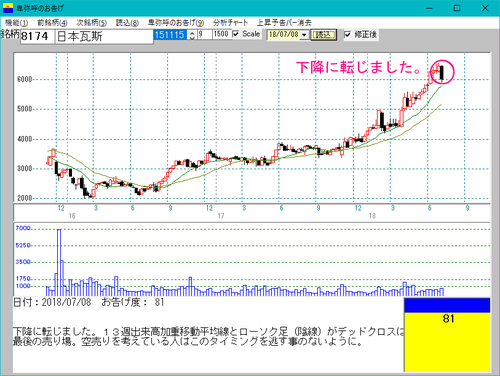Click the 下降に転じました。 pink chart annotation
The width and height of the screenshot is (500, 376).
tap(359, 67)
